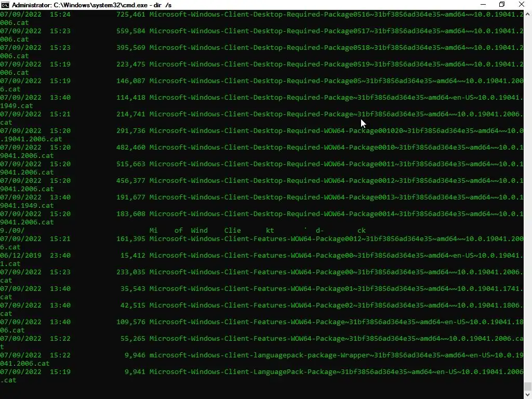Click file size 291,736

click(130, 131)
